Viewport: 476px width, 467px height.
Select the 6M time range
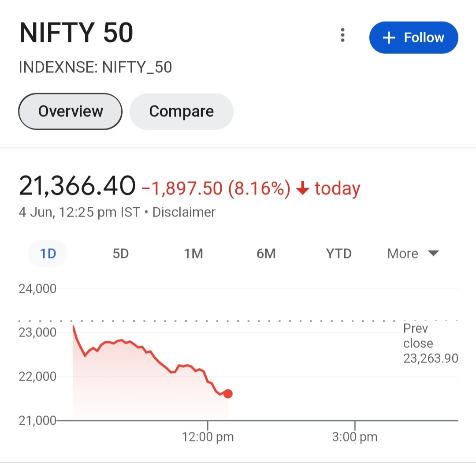(266, 254)
